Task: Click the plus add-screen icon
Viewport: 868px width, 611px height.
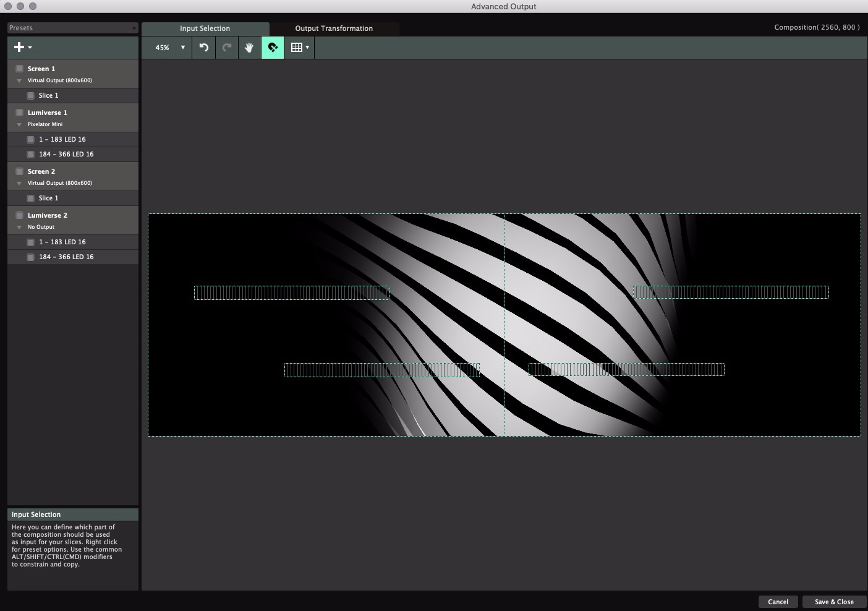Action: click(x=20, y=47)
